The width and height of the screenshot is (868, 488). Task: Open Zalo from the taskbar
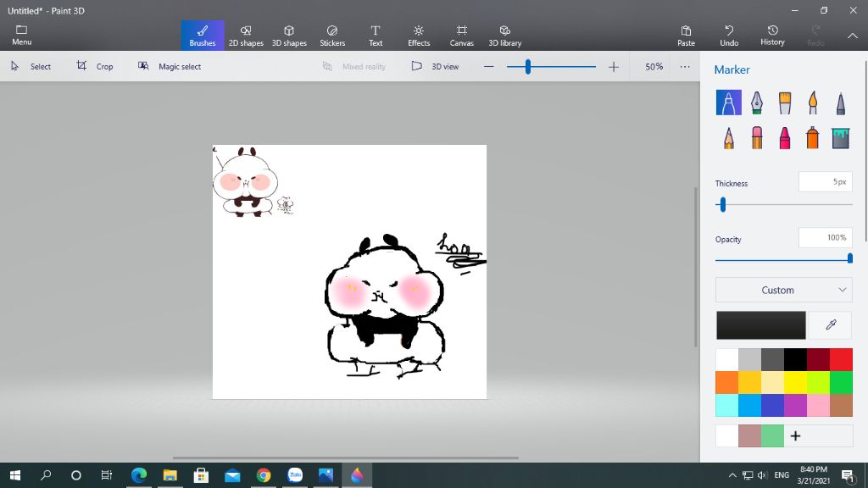295,475
